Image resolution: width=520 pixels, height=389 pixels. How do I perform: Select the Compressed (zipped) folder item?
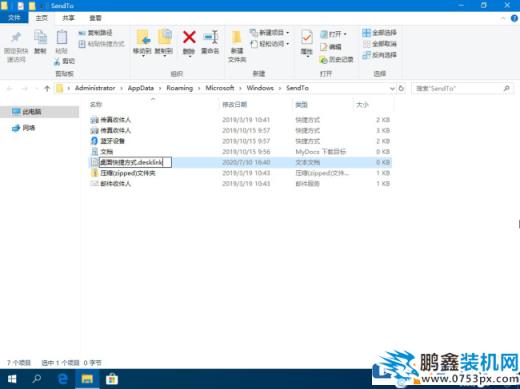pos(240,173)
